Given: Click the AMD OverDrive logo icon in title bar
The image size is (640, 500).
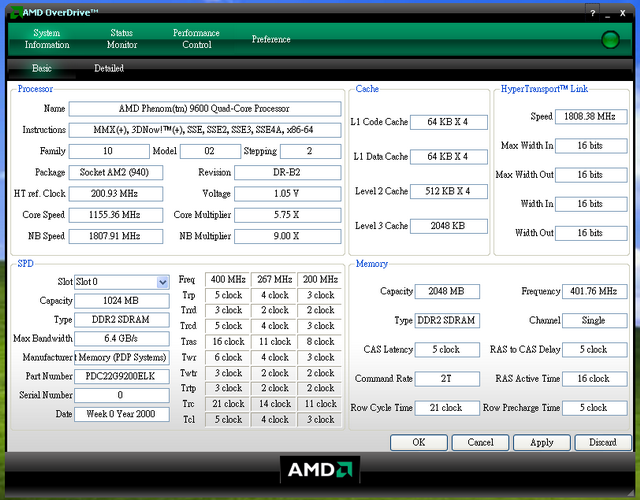Looking at the screenshot, I should pos(16,12).
